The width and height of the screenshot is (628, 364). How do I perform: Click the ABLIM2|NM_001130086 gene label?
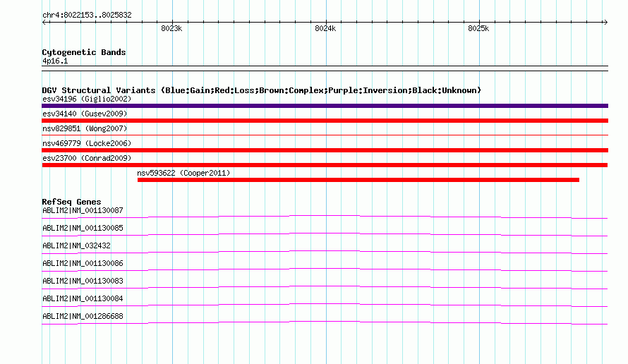[x=83, y=264]
